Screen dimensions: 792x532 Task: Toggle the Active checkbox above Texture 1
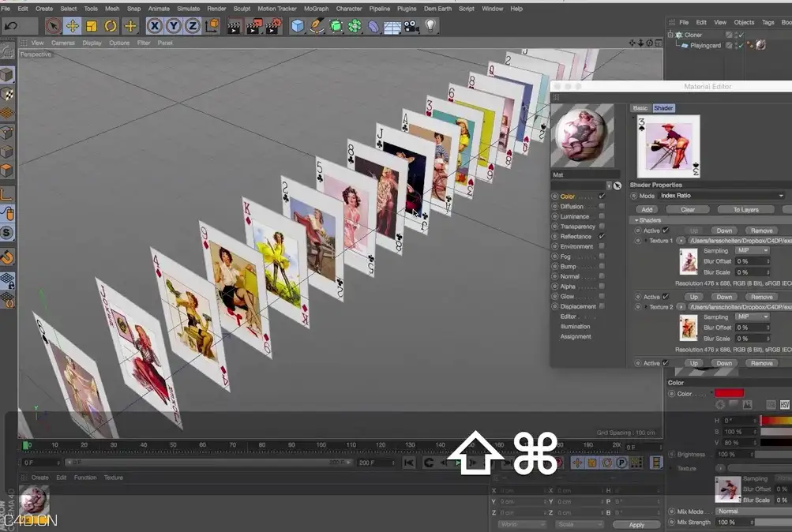(x=666, y=230)
